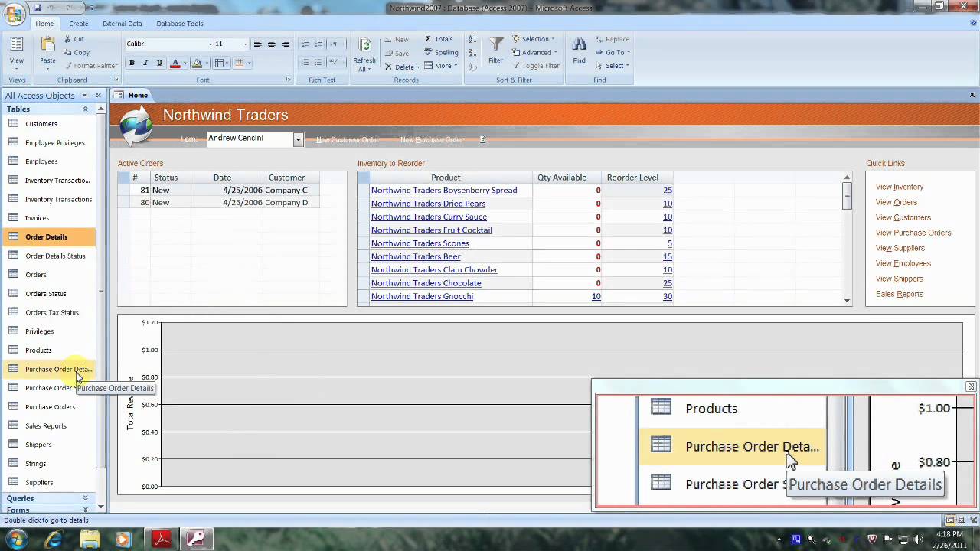This screenshot has width=980, height=551.
Task: Click the Windows Start orb
Action: point(16,540)
